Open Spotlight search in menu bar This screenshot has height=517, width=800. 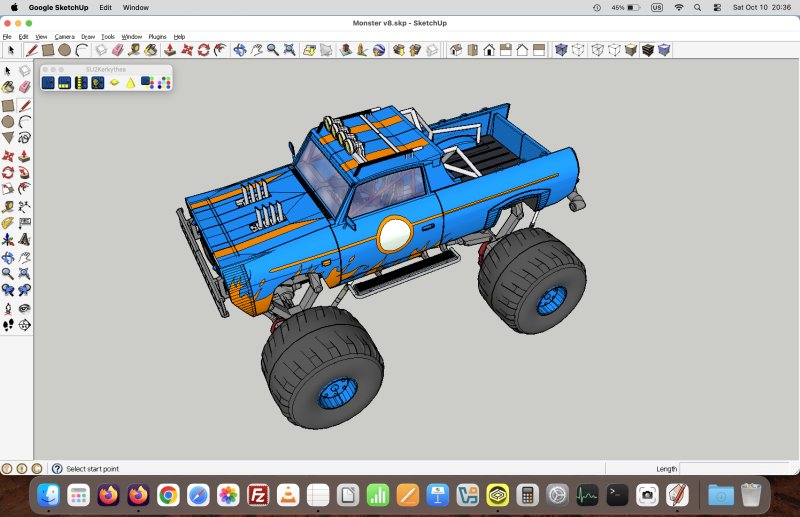tap(697, 8)
